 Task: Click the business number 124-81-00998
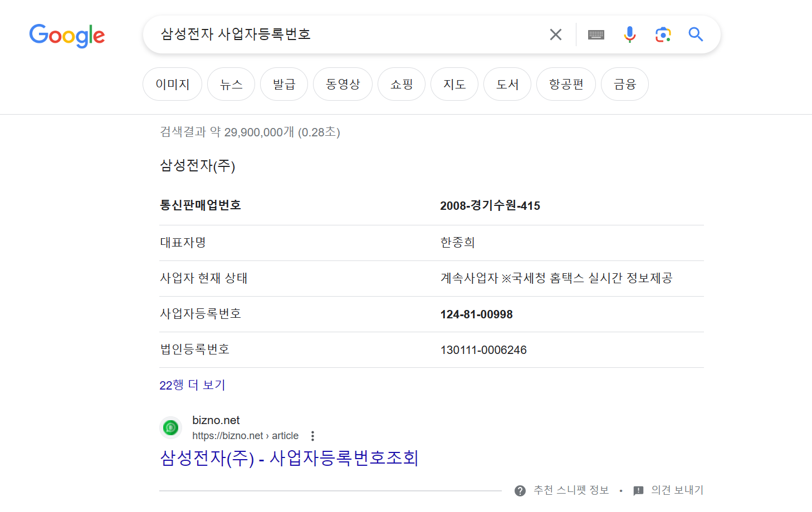tap(477, 314)
